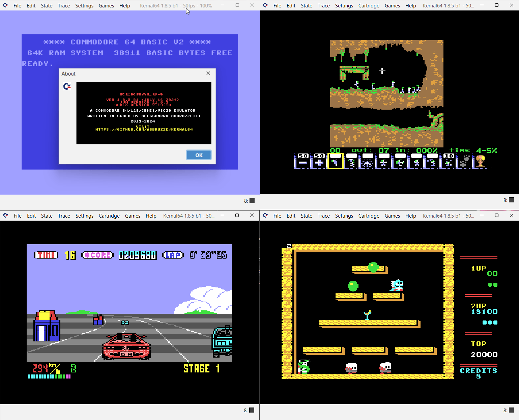Image resolution: width=519 pixels, height=420 pixels.
Task: Open Games menu in the Lemmings window
Action: pyautogui.click(x=392, y=6)
